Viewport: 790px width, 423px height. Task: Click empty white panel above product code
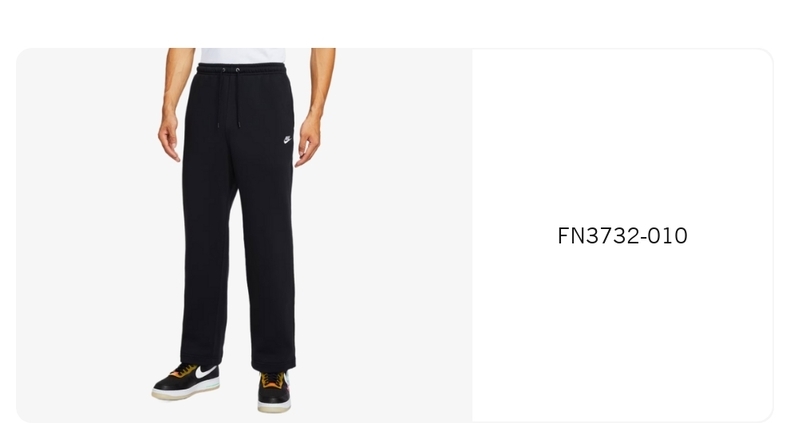point(622,136)
